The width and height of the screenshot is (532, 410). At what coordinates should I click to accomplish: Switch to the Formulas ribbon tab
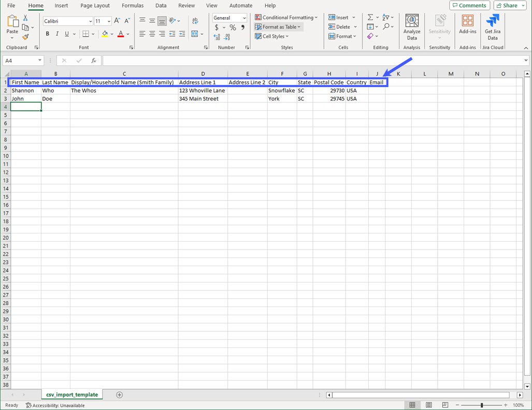[x=133, y=6]
